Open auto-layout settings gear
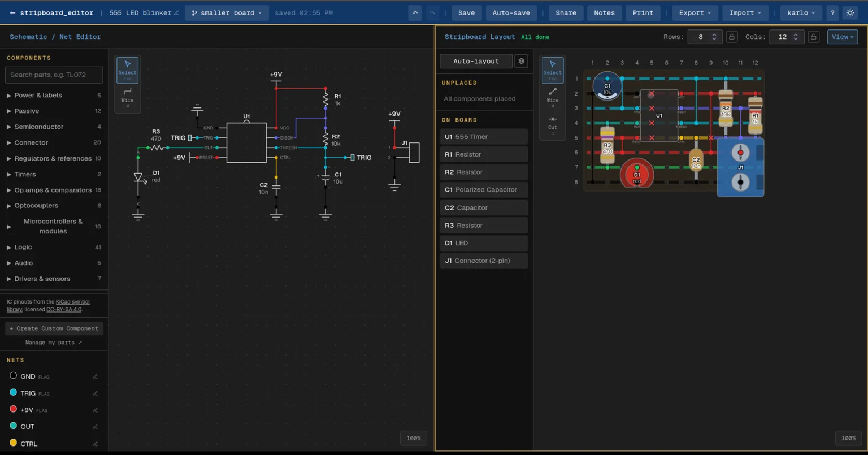Image resolution: width=868 pixels, height=455 pixels. click(x=522, y=61)
